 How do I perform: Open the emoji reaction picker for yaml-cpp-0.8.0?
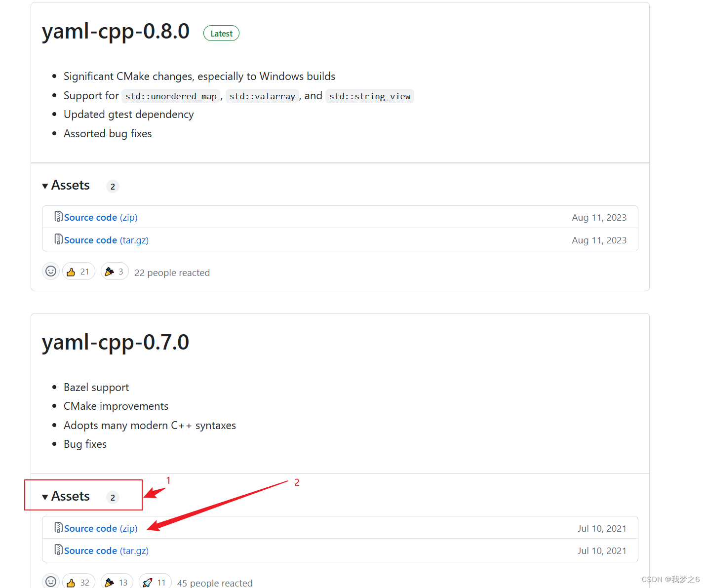point(50,271)
